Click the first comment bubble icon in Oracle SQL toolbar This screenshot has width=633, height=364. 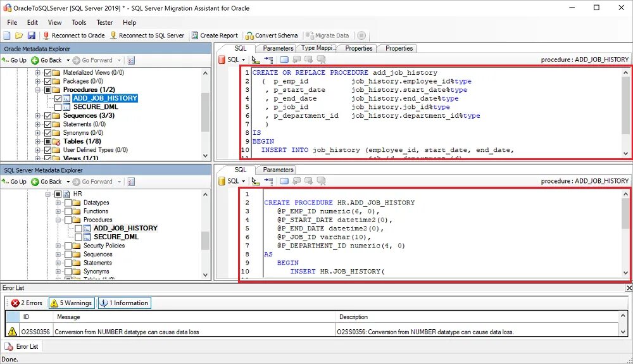[x=297, y=60]
